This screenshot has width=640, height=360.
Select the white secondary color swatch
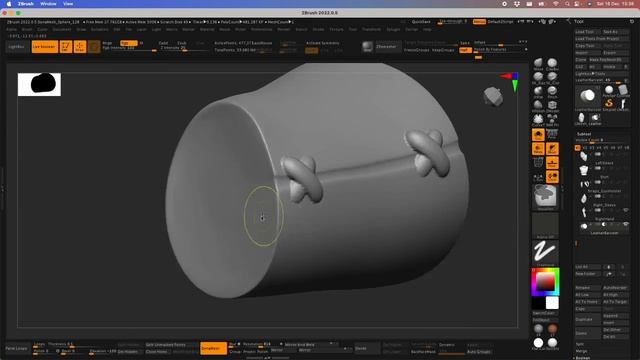tap(552, 303)
